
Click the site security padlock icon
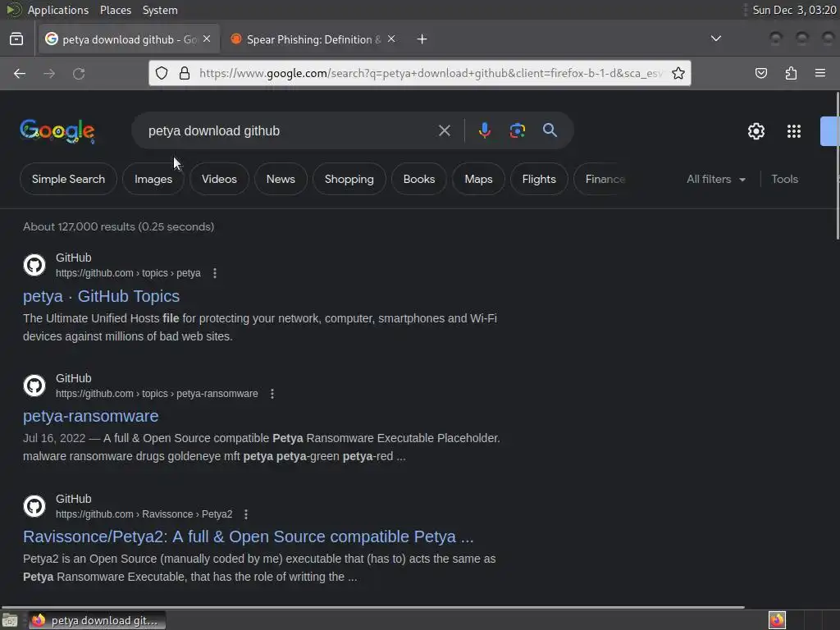185,73
